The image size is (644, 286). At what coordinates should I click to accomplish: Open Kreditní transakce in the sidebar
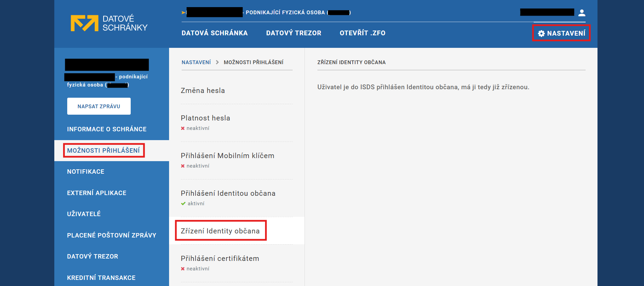(x=101, y=278)
